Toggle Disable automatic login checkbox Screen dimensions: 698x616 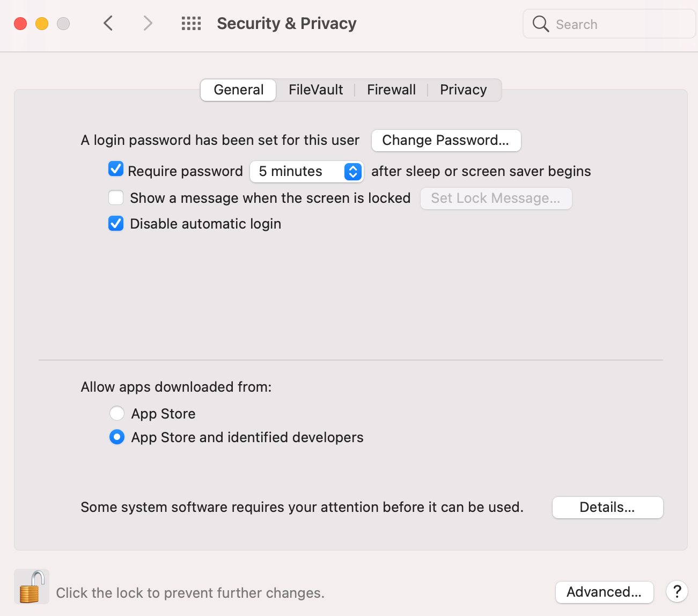pos(116,223)
